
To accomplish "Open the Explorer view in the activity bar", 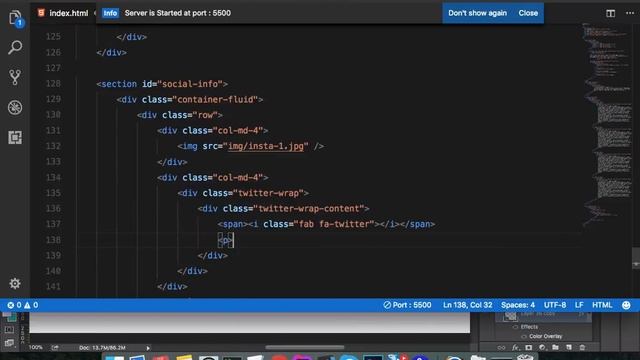I will tap(15, 18).
